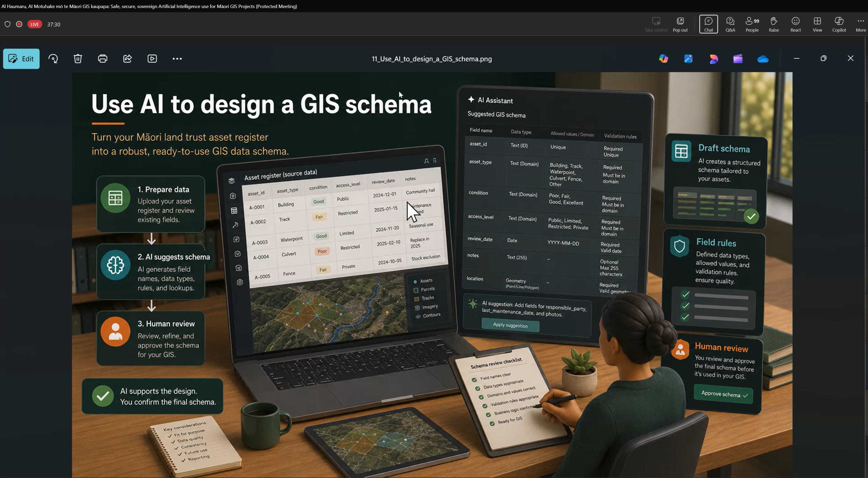This screenshot has width=868, height=478.
Task: Pop out the shared content
Action: click(680, 24)
